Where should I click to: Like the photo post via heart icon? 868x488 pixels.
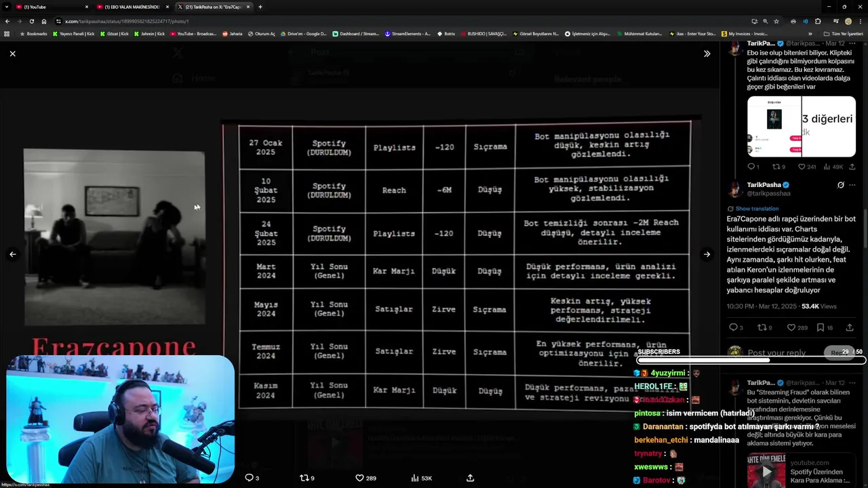360,478
